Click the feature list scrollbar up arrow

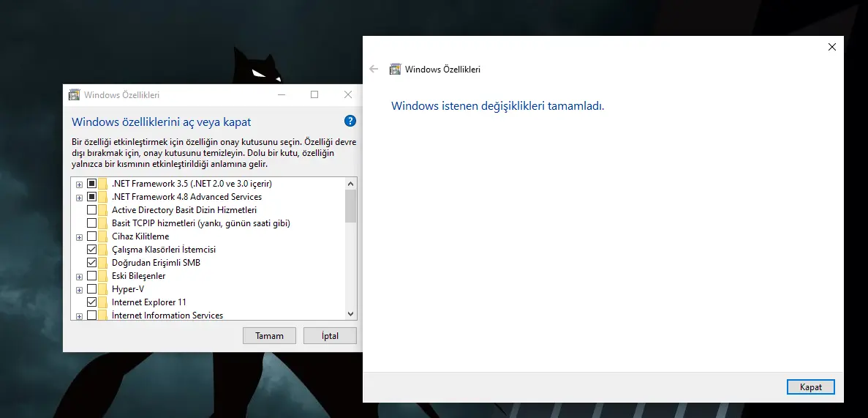[x=350, y=184]
